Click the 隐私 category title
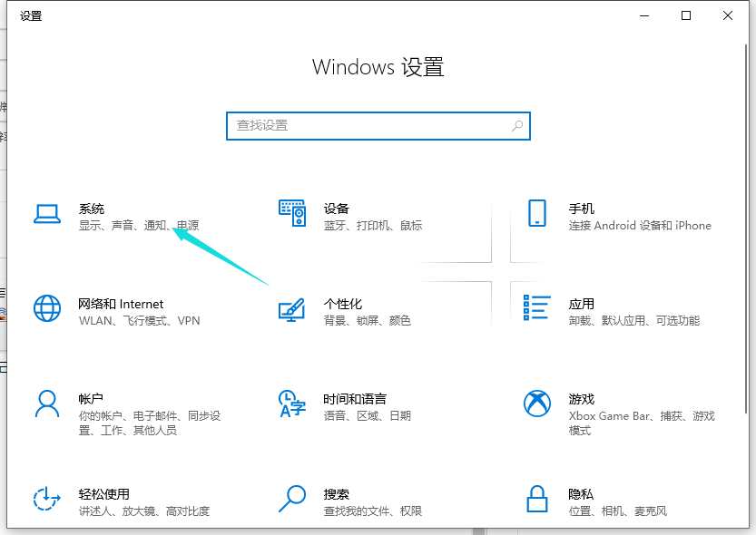Viewport: 756px width, 535px height. [x=581, y=494]
